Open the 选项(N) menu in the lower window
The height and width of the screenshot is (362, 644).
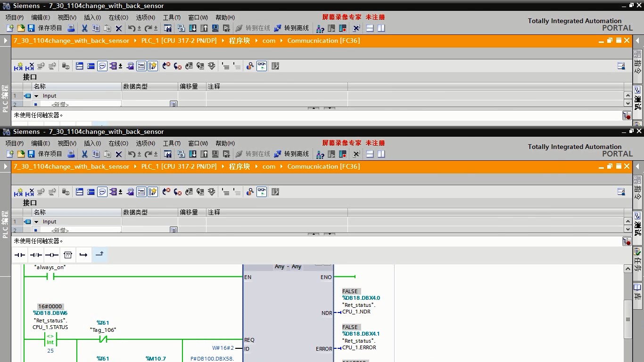pyautogui.click(x=145, y=143)
